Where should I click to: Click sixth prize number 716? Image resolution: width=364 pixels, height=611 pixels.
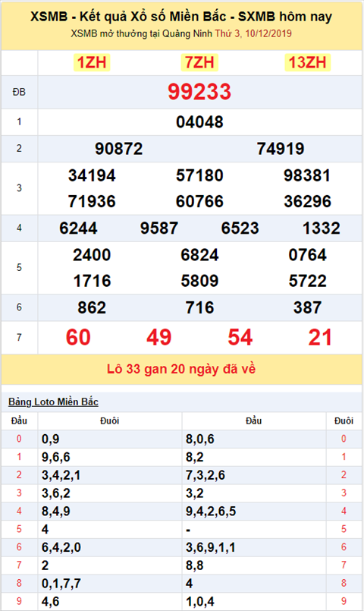(199, 307)
